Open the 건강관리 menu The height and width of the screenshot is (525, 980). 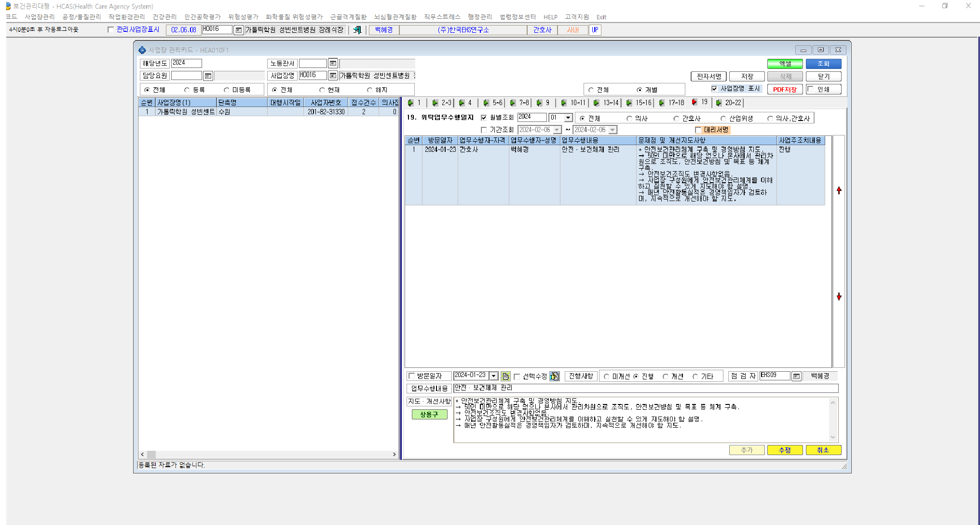[164, 17]
